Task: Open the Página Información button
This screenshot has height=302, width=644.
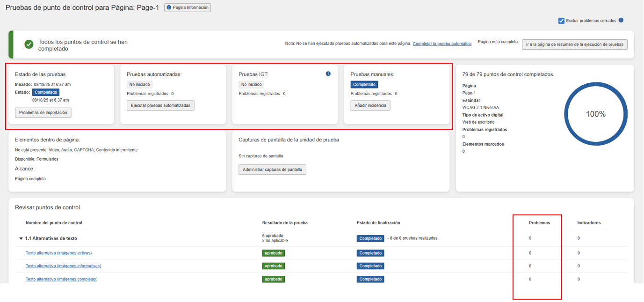Action: (x=188, y=8)
